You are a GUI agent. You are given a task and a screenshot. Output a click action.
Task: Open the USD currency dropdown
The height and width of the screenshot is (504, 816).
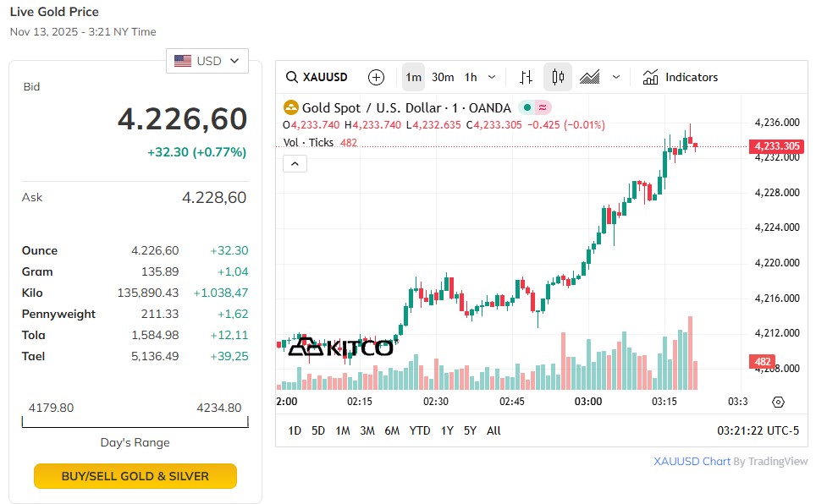click(x=207, y=61)
